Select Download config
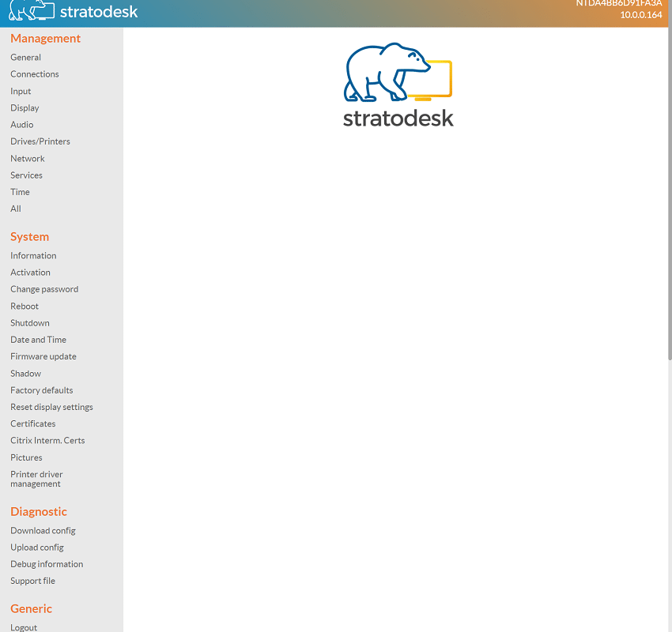672x632 pixels. tap(43, 531)
